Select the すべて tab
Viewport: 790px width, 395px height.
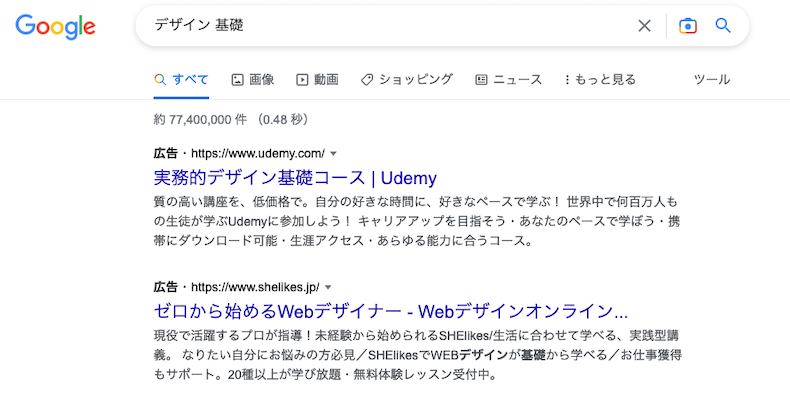point(181,80)
